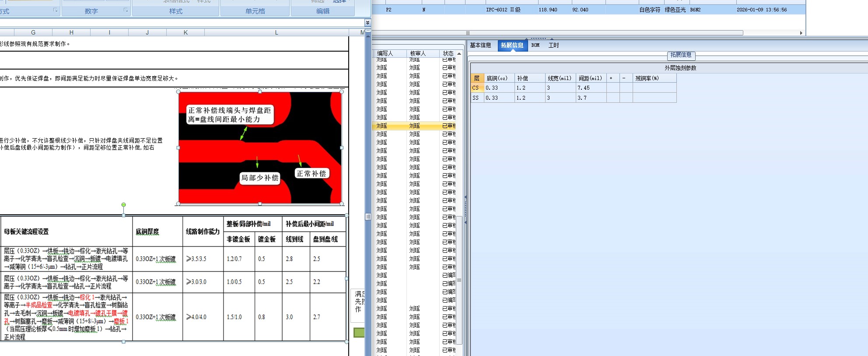Click the 底铜(oz) column header

[499, 78]
